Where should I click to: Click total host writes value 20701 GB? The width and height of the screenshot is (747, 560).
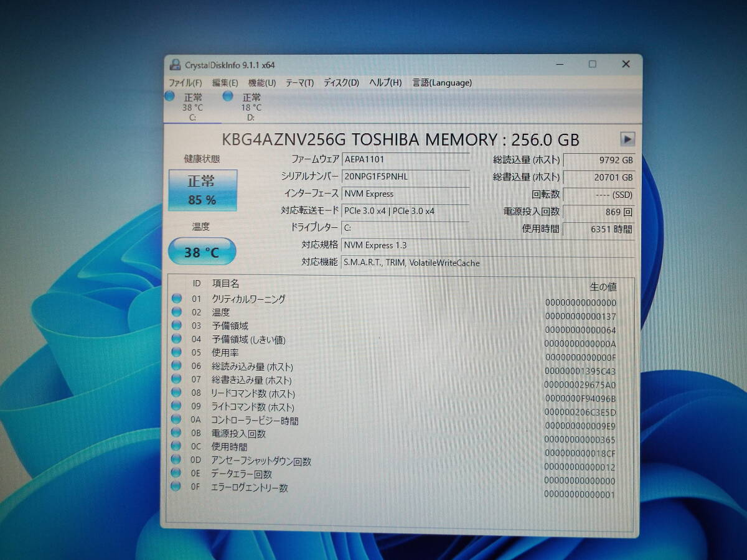598,177
